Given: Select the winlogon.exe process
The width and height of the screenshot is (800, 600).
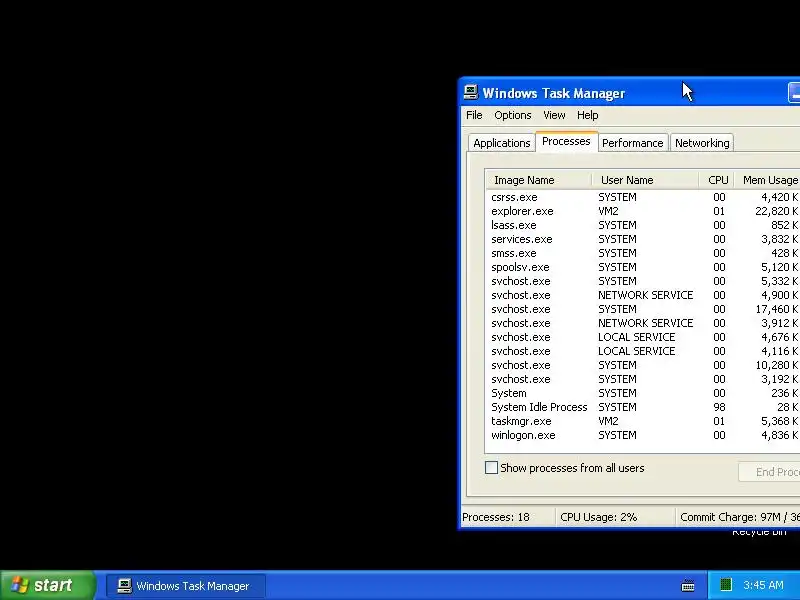Looking at the screenshot, I should 643,435.
